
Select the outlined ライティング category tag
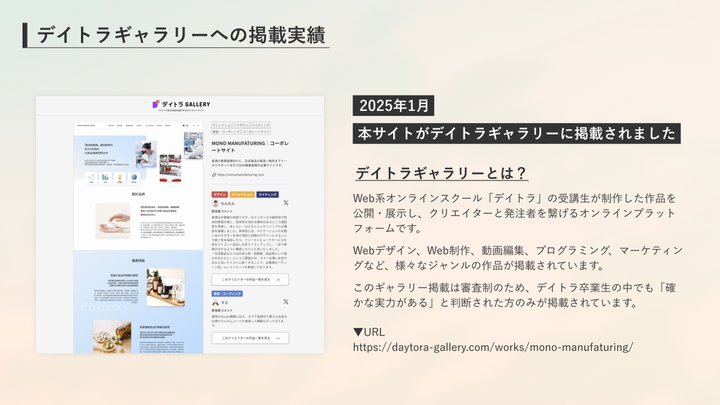pos(260,125)
